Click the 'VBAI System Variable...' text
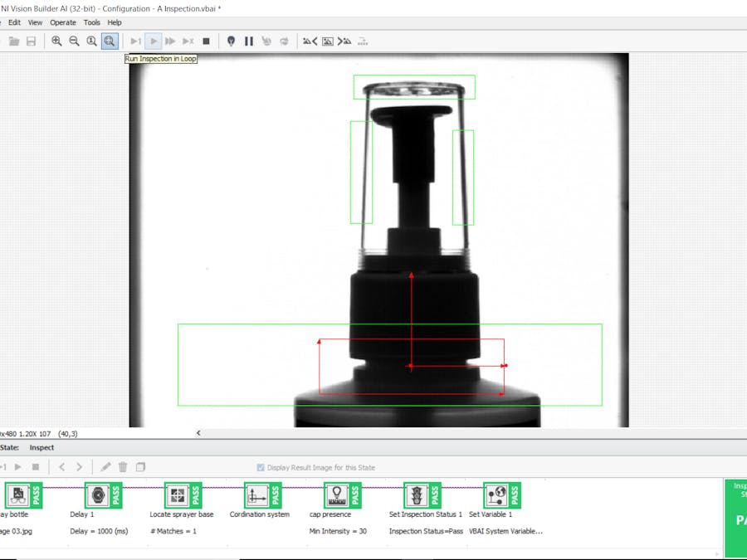The image size is (747, 560). click(x=506, y=531)
